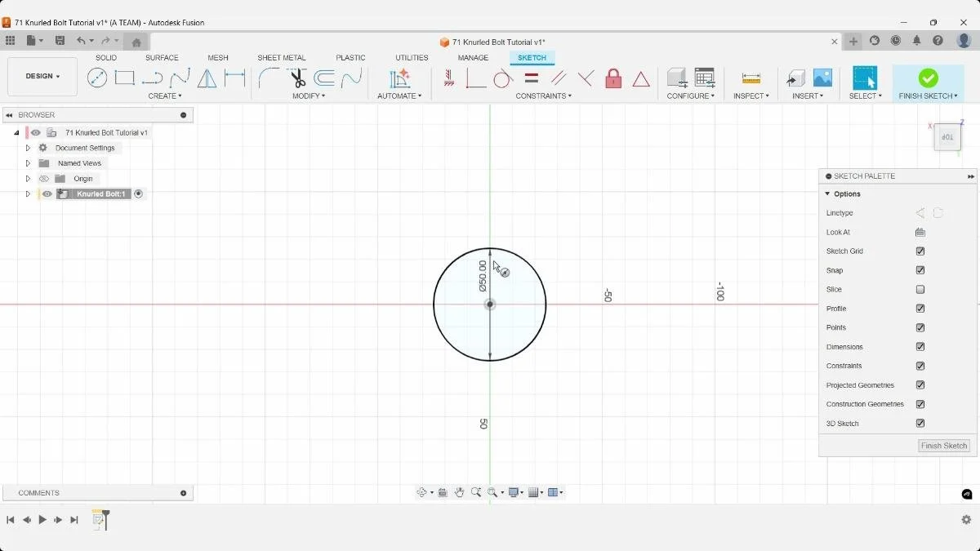Toggle the 3D Sketch checkbox

(920, 424)
